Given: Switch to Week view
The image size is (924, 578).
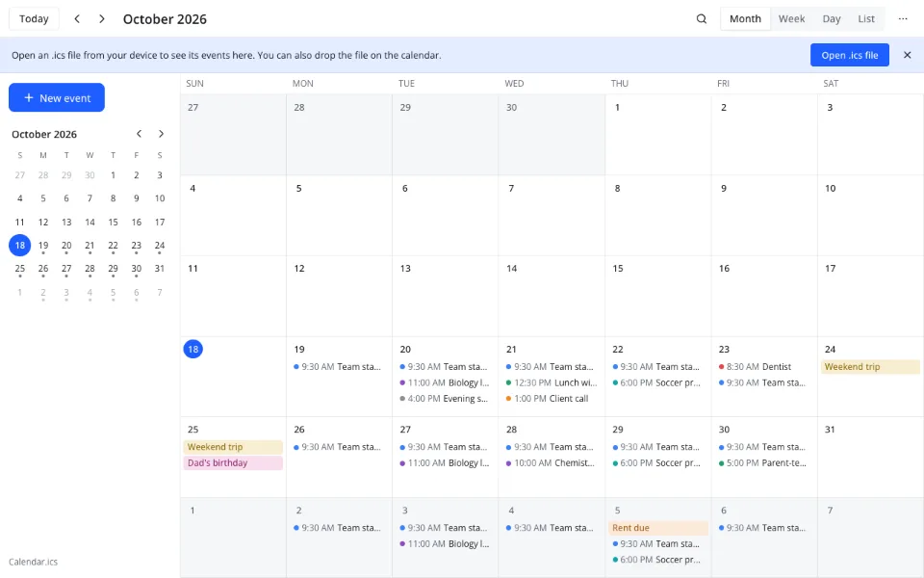Looking at the screenshot, I should 791,19.
